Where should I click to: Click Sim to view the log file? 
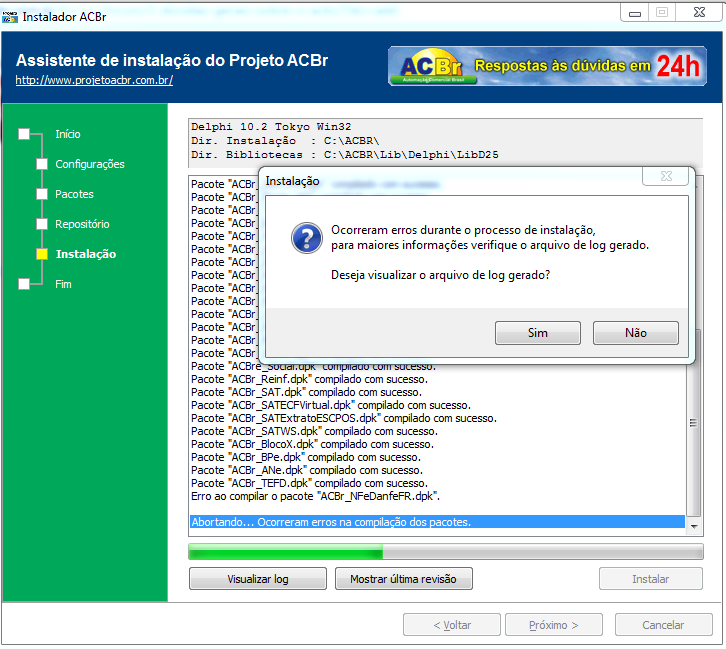coord(538,333)
